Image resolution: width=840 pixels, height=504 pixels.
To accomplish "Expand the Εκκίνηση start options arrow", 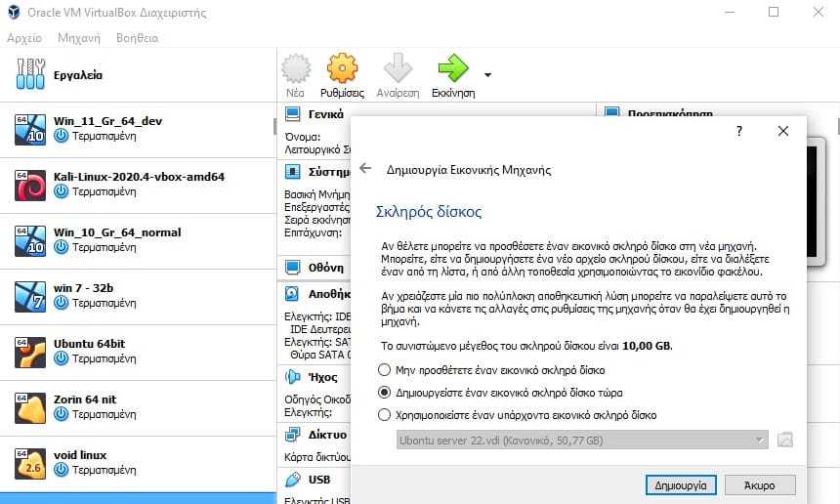I will pyautogui.click(x=487, y=75).
